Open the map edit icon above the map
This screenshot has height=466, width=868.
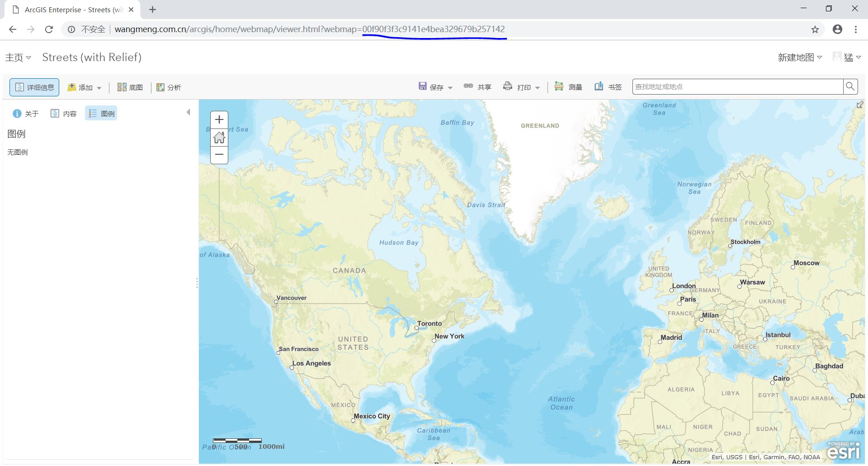pos(859,105)
